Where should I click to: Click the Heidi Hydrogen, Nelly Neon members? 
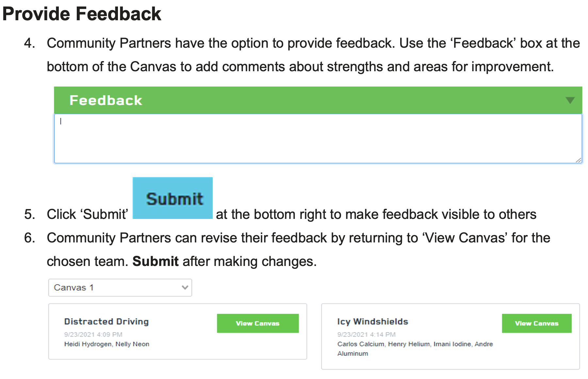click(106, 344)
